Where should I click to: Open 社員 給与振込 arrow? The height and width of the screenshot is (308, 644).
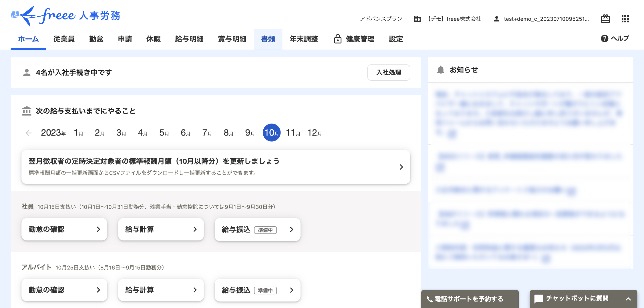pyautogui.click(x=292, y=229)
